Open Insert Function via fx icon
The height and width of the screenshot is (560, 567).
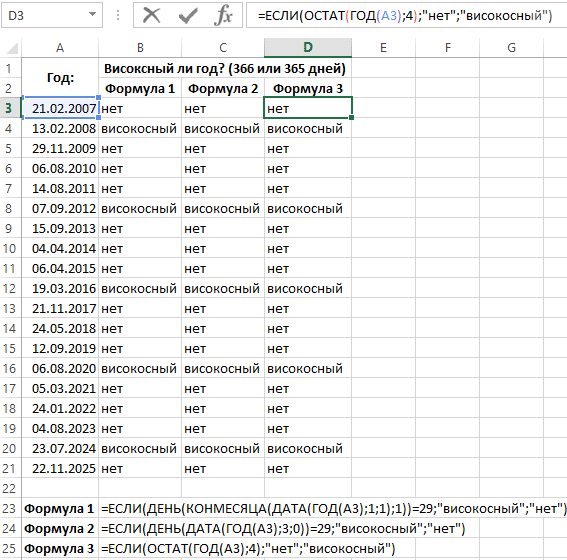point(223,16)
